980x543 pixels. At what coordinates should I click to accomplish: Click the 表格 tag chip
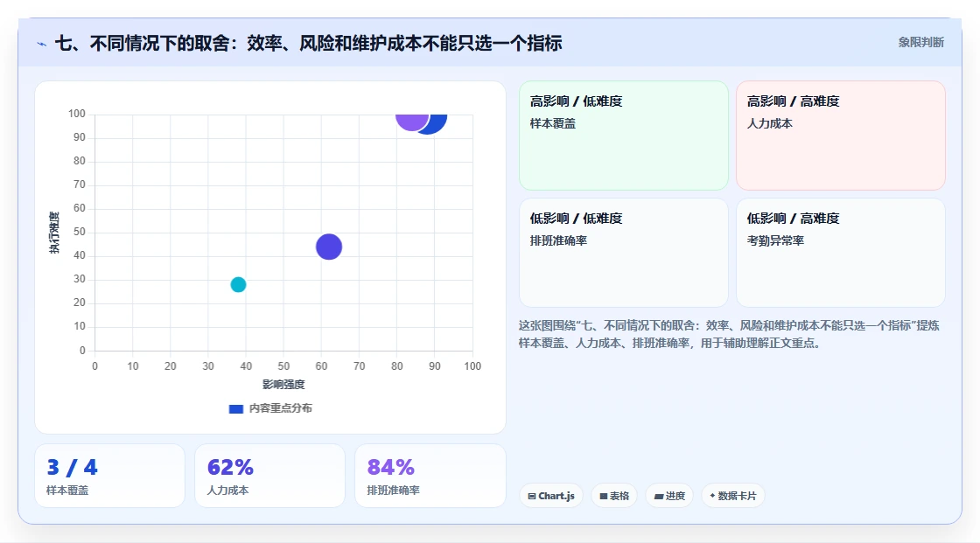614,496
